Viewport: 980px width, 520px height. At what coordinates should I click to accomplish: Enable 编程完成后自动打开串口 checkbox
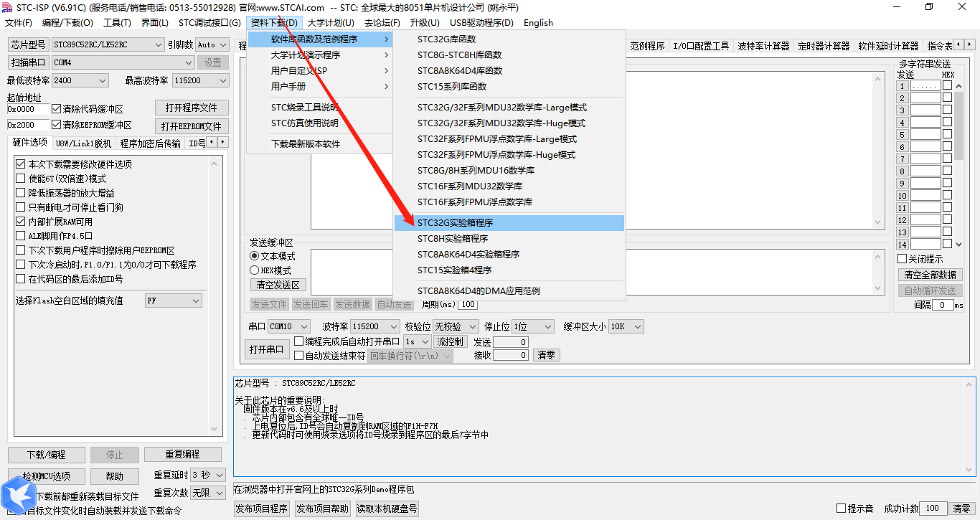[x=299, y=341]
